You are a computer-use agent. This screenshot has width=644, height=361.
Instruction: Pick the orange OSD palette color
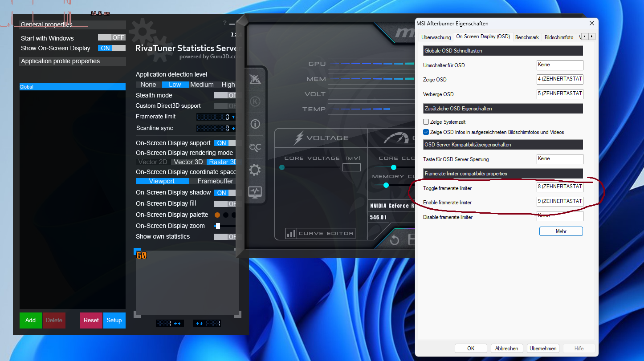tap(217, 215)
